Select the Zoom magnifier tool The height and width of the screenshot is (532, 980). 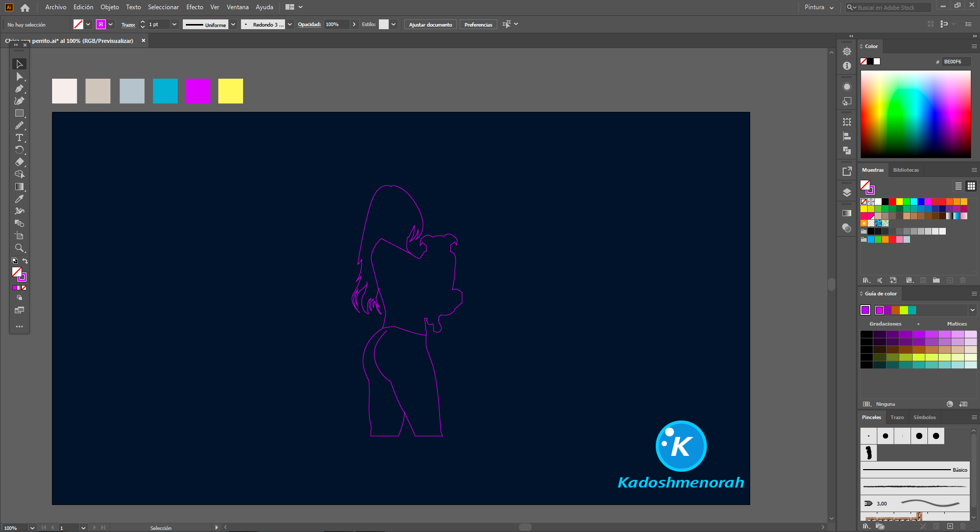point(19,248)
